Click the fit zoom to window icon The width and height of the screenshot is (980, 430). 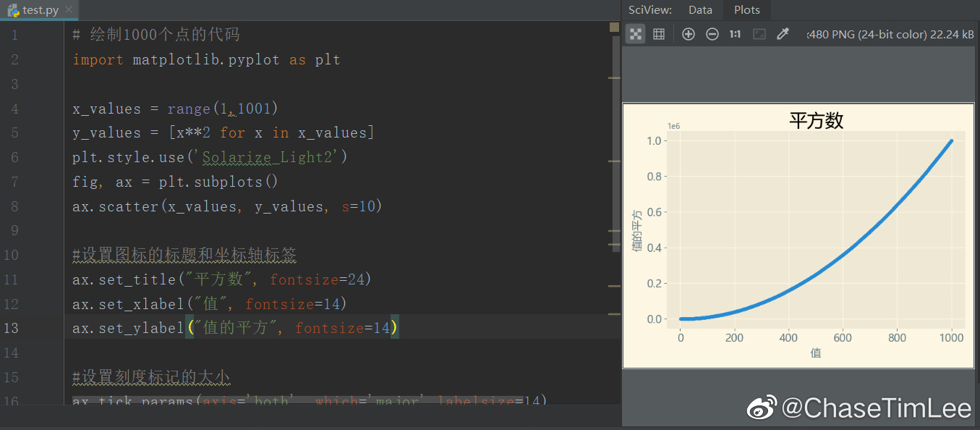click(759, 34)
